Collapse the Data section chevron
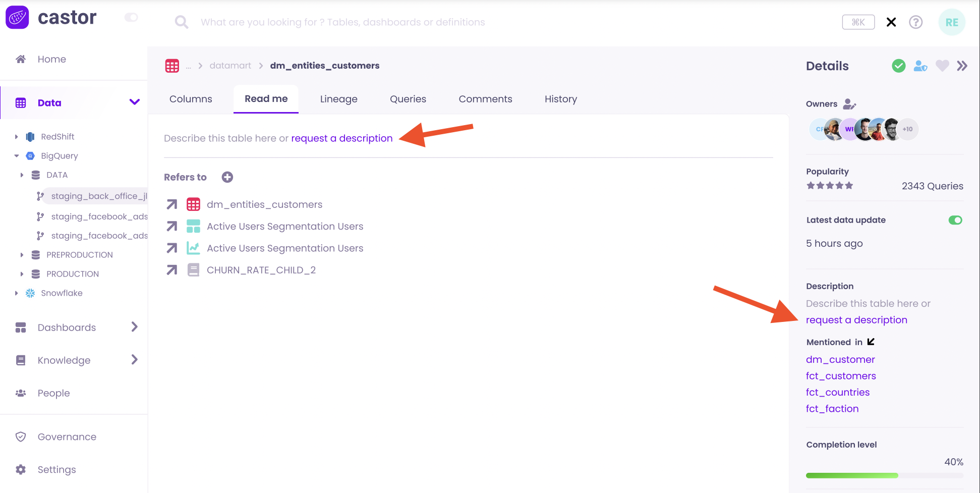This screenshot has height=493, width=980. 134,102
